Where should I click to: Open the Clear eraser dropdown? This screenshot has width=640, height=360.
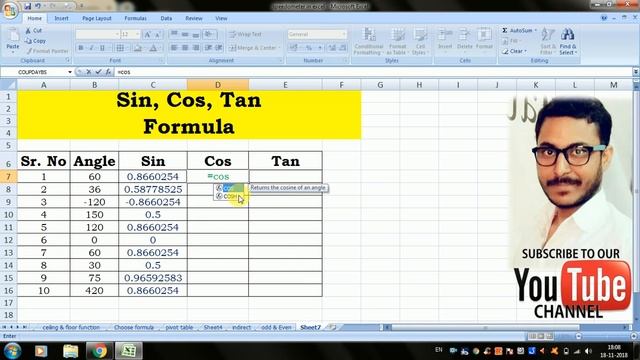tap(514, 51)
